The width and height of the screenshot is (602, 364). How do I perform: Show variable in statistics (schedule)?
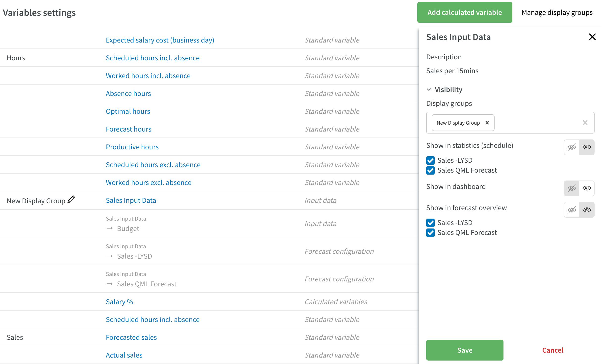pos(587,147)
